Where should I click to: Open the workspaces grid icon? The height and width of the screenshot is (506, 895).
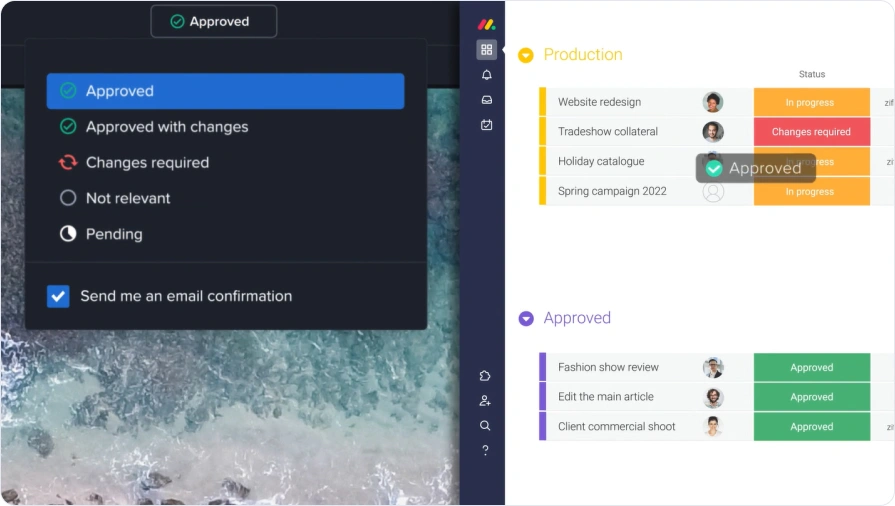[x=486, y=50]
